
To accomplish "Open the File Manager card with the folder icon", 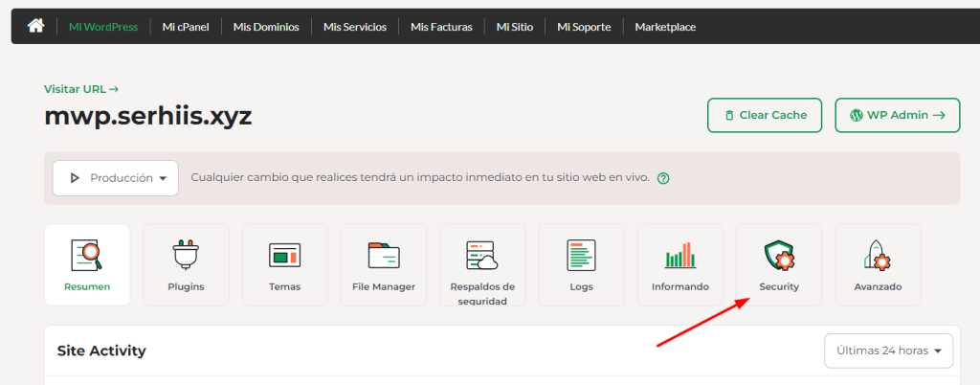I will coord(383,265).
